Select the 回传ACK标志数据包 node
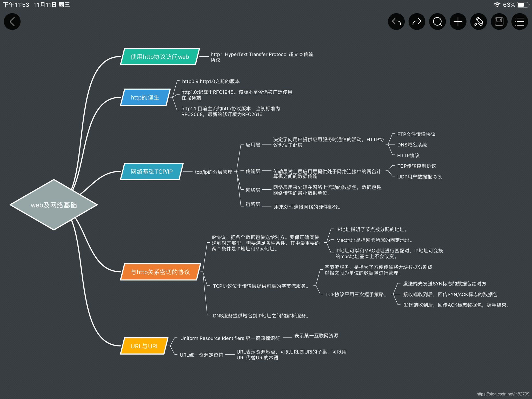The height and width of the screenshot is (399, 532). (x=457, y=305)
